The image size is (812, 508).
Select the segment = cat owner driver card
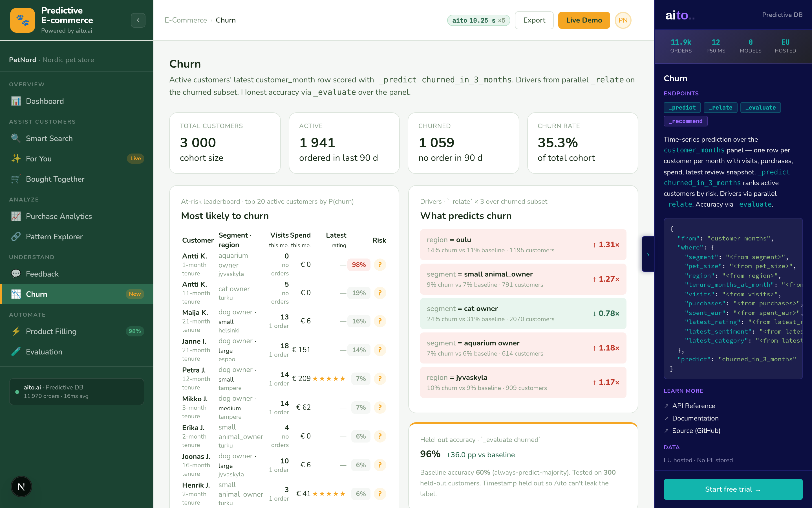523,314
